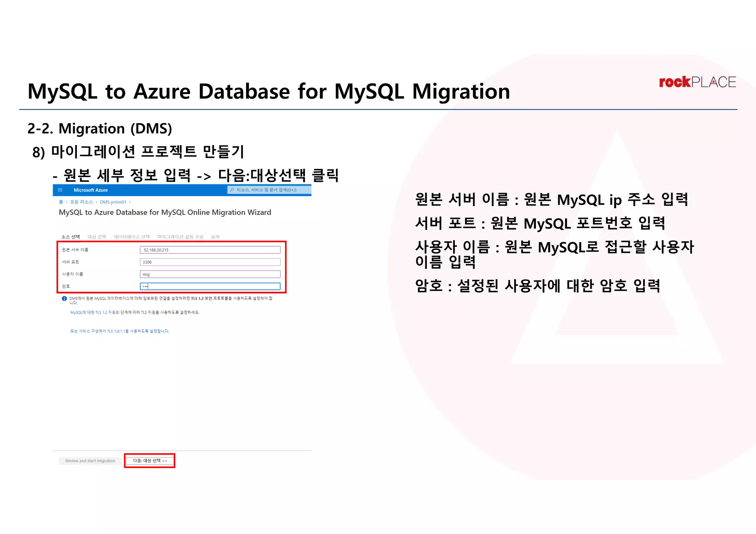756x534 pixels.
Task: Click the 암호 label
Action: click(x=66, y=286)
